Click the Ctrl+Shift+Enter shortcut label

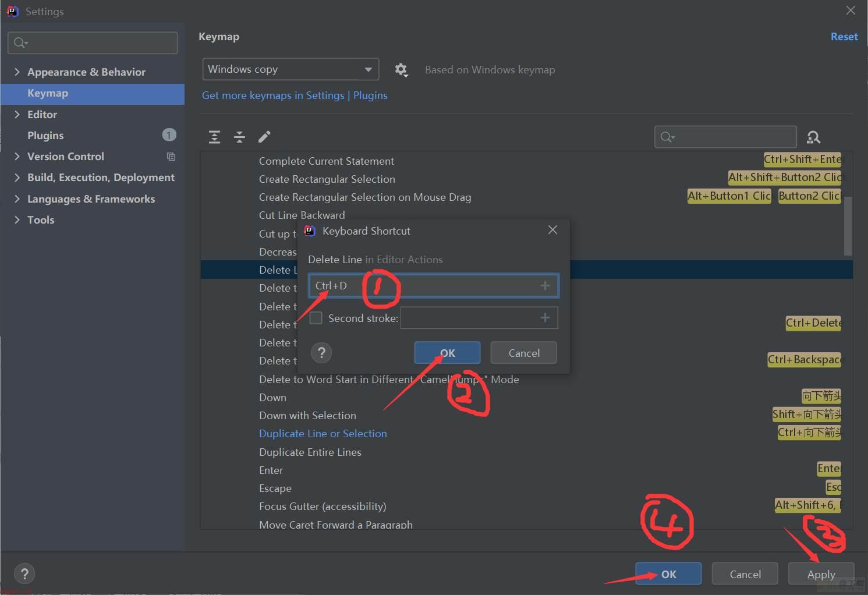pyautogui.click(x=803, y=160)
